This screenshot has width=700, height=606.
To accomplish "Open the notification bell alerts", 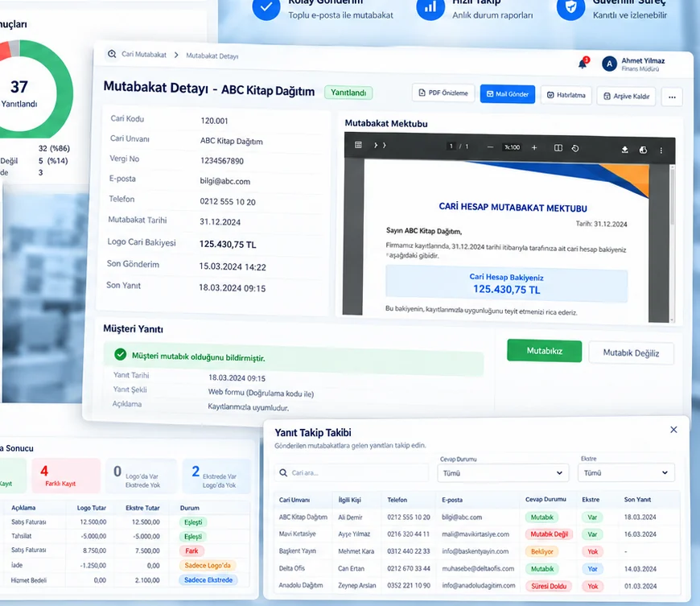I will [583, 64].
